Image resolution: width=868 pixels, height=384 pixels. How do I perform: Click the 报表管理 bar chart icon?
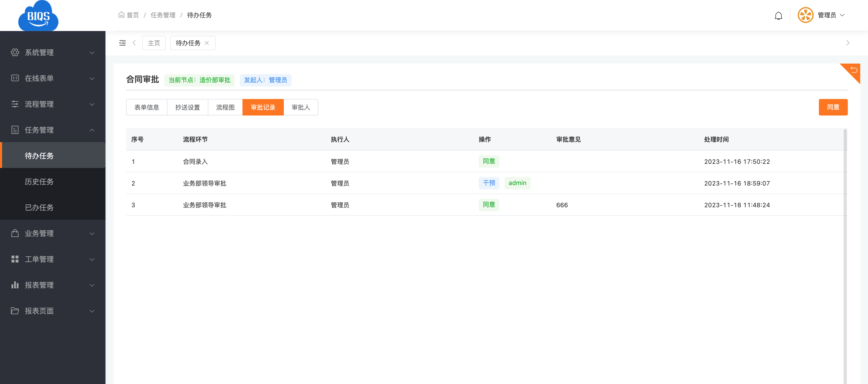pos(15,285)
